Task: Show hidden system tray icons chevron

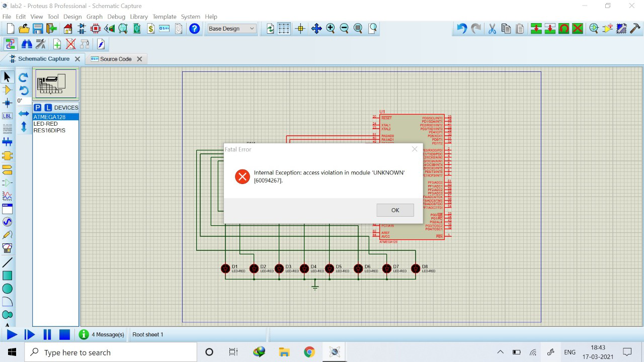Action: pyautogui.click(x=500, y=352)
